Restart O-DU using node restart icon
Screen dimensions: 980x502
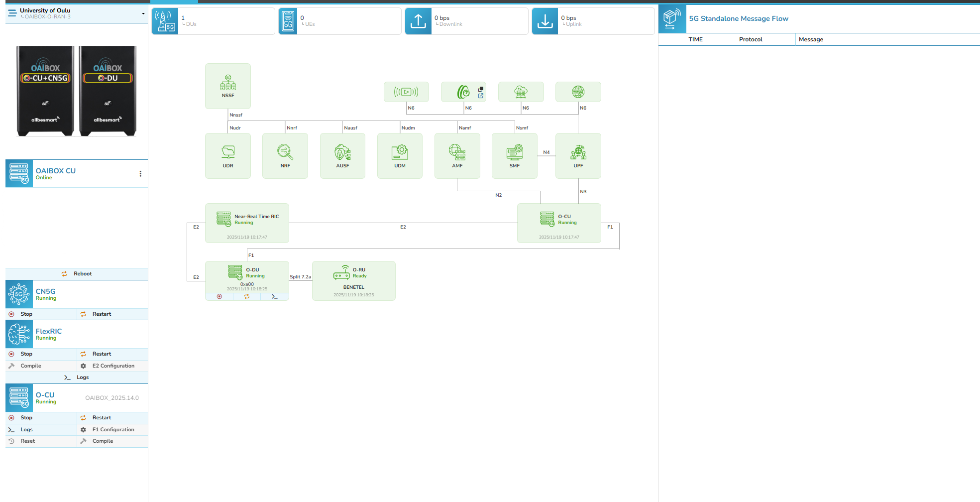point(247,297)
